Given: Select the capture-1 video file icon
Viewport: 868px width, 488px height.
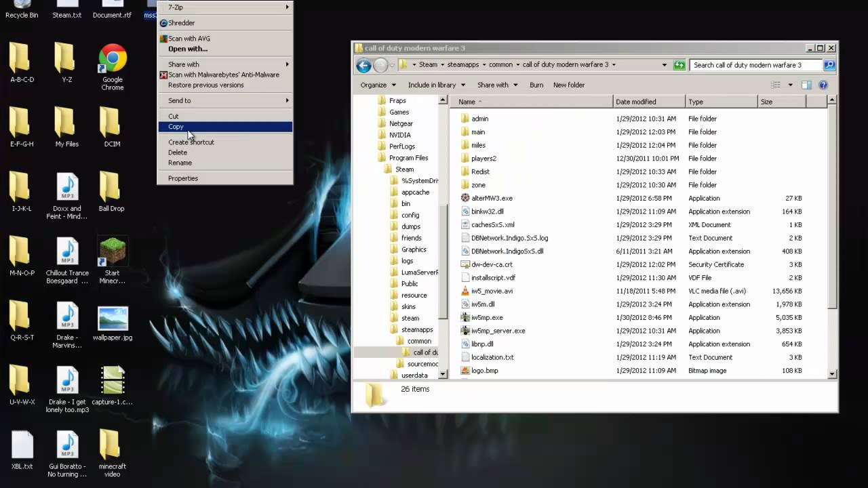Looking at the screenshot, I should [x=112, y=380].
